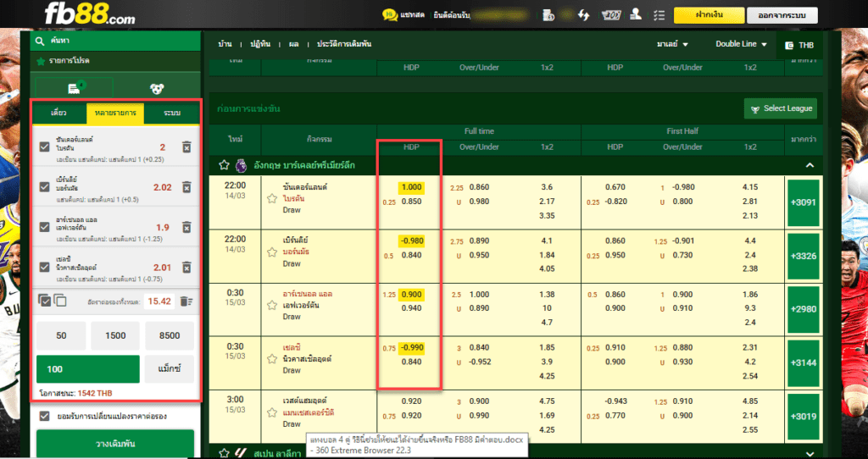The width and height of the screenshot is (868, 459).
Task: Switch to the เดี่ยว single bet tab
Action: pyautogui.click(x=58, y=113)
